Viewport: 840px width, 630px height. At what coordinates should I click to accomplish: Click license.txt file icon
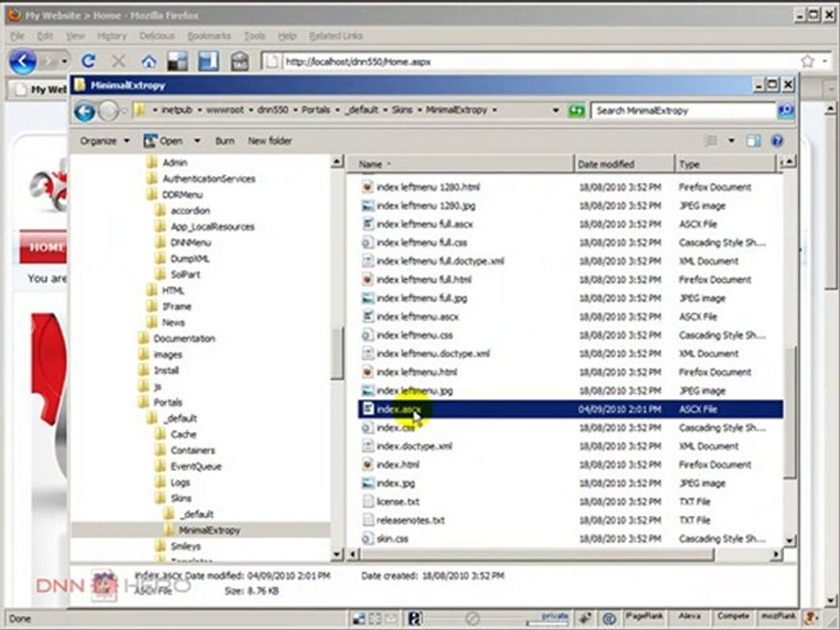[367, 501]
